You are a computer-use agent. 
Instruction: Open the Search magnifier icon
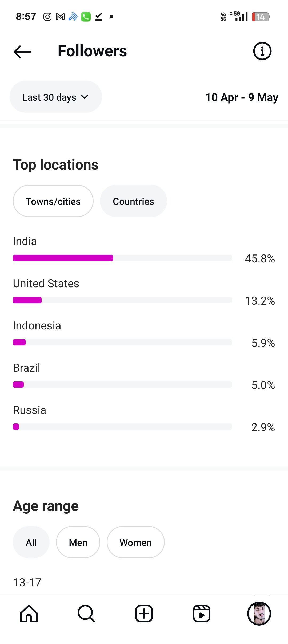click(86, 614)
